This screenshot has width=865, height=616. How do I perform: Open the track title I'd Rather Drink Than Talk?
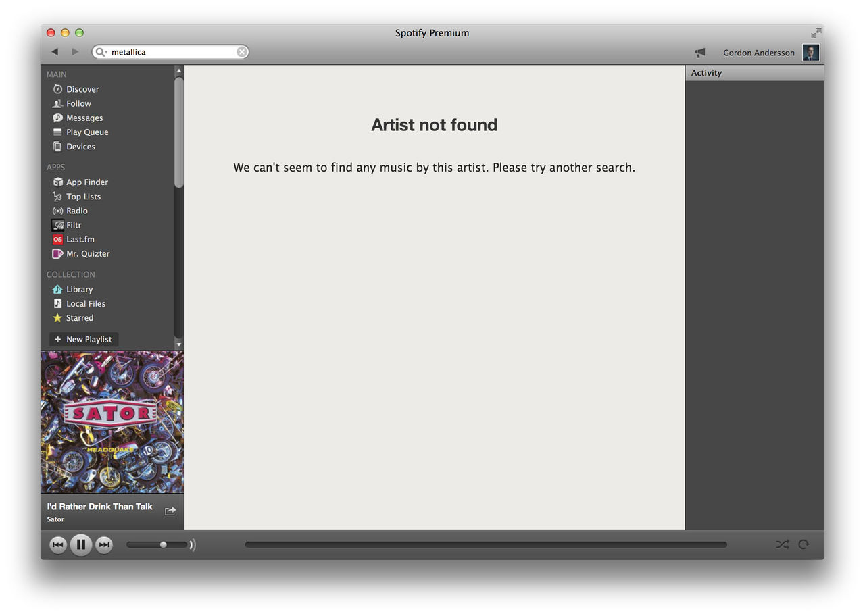click(100, 507)
